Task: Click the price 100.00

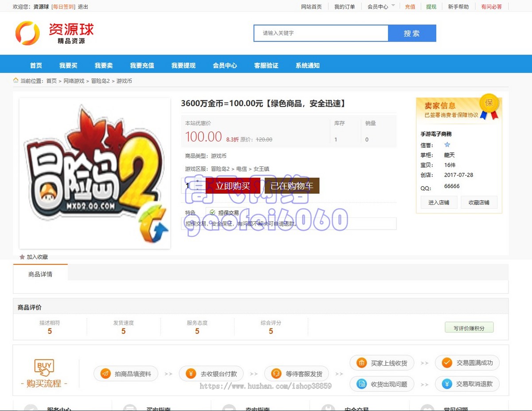Action: pyautogui.click(x=203, y=137)
